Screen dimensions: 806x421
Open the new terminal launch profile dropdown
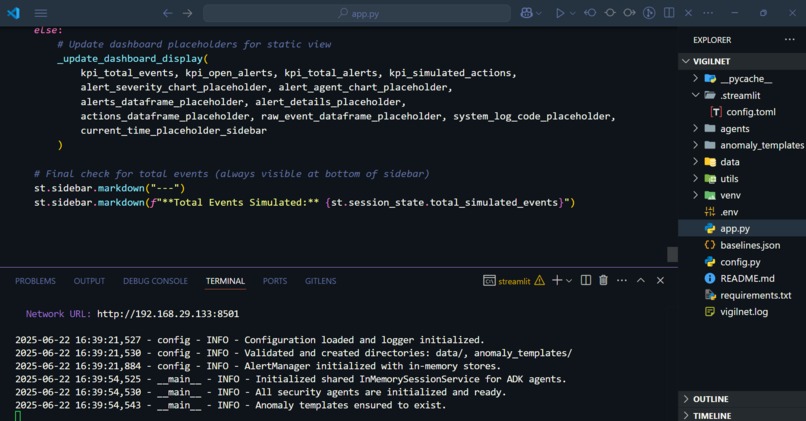(569, 281)
